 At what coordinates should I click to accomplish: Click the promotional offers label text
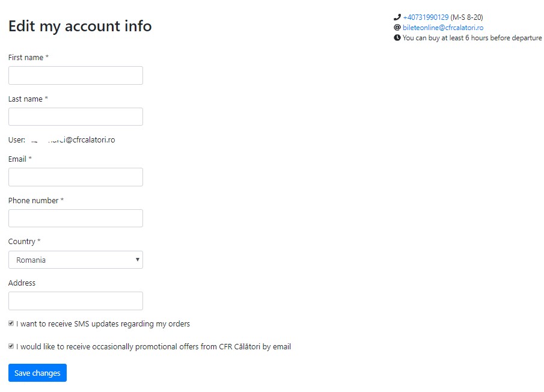(x=153, y=346)
